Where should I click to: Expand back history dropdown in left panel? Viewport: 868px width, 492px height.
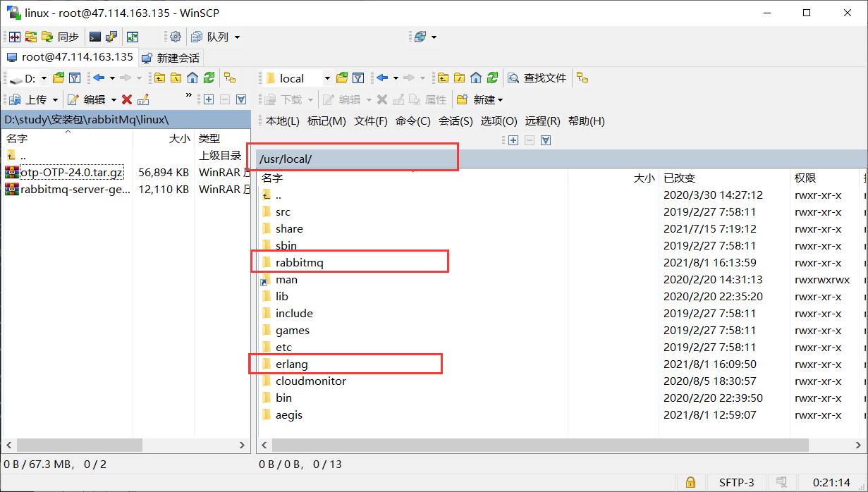pyautogui.click(x=111, y=78)
